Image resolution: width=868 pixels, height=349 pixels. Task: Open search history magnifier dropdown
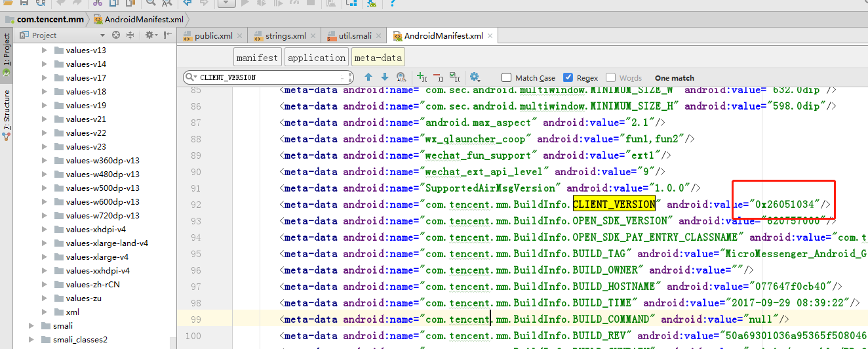[x=191, y=77]
